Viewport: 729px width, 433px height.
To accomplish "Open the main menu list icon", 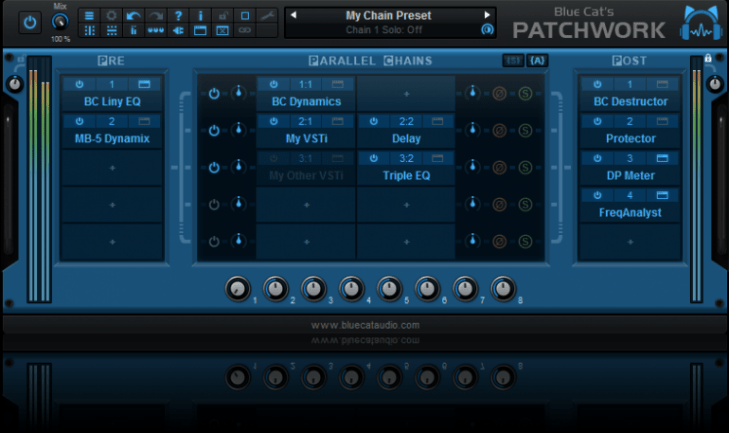I will tap(90, 15).
